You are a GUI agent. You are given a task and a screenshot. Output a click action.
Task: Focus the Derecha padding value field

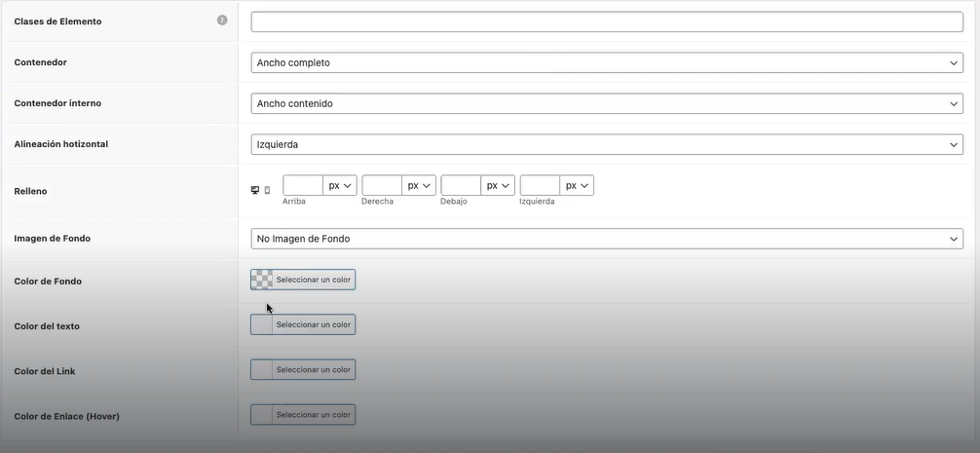point(382,185)
